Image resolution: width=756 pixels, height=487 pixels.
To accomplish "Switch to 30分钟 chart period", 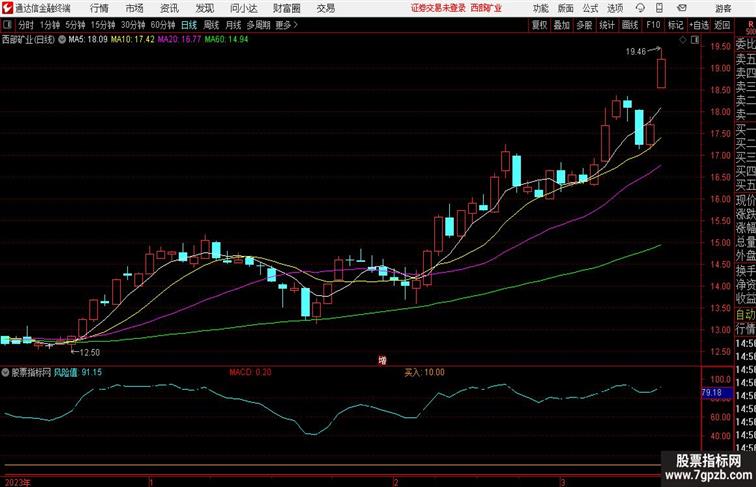I will coord(133,25).
